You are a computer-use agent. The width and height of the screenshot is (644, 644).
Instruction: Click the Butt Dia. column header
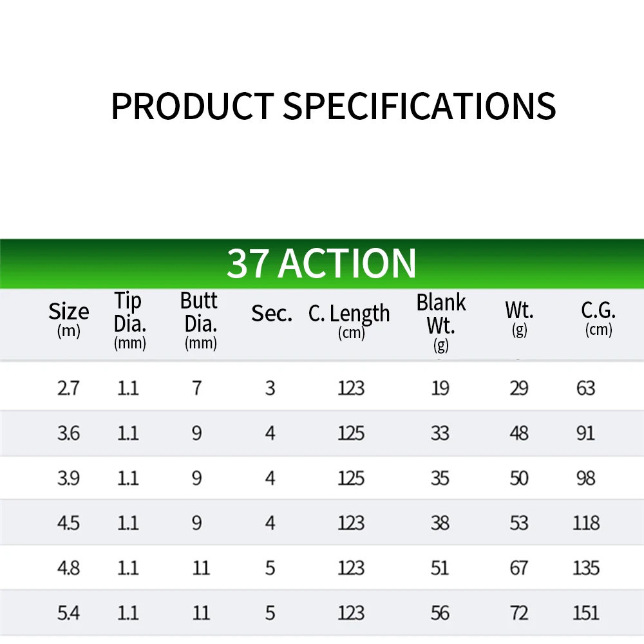pos(200,320)
